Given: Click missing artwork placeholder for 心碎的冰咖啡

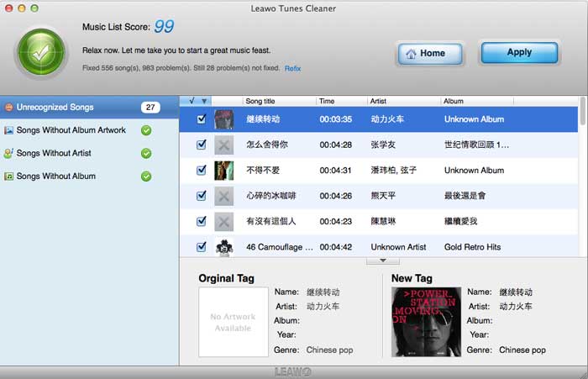Looking at the screenshot, I should (x=224, y=196).
